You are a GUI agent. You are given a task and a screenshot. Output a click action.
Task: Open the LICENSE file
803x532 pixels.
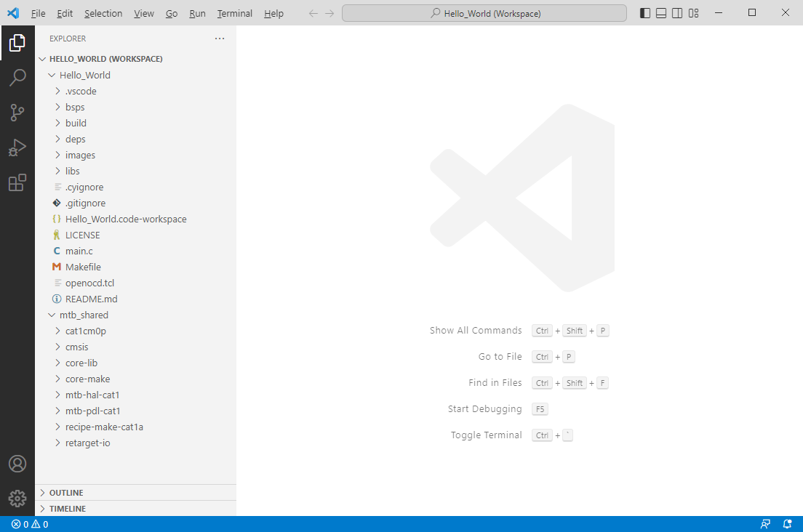point(136,235)
